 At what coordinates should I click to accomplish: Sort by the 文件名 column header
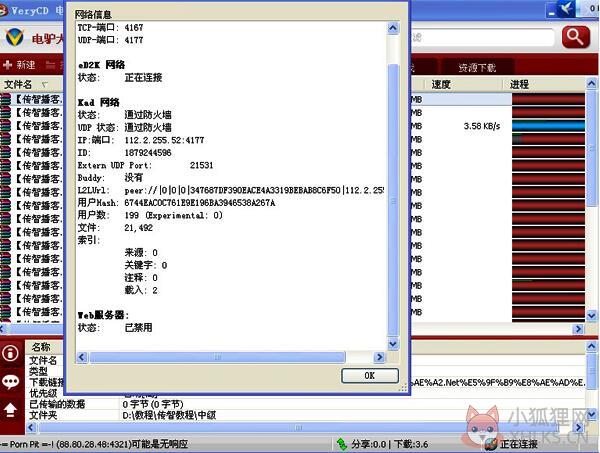click(18, 84)
